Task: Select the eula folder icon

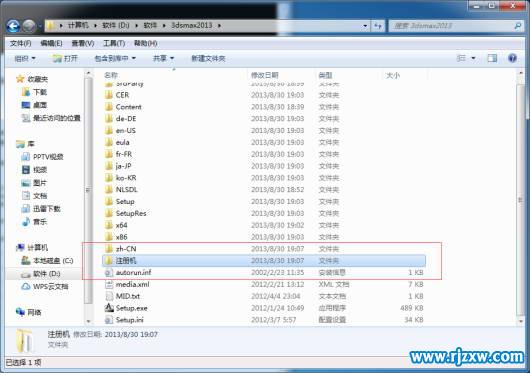Action: (109, 142)
